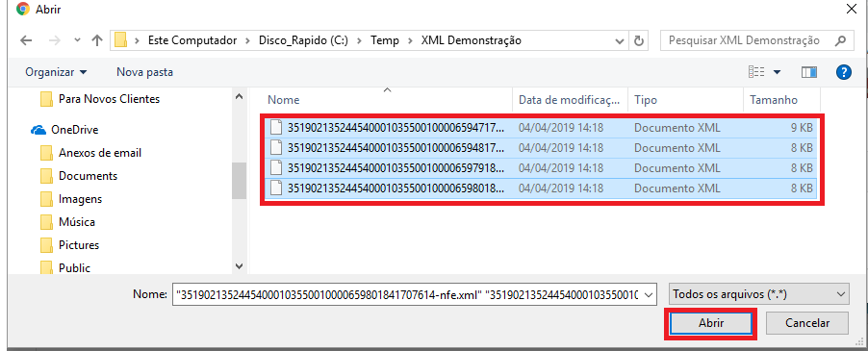Viewport: 868px width, 351px height.
Task: Click Nova pasta in the toolbar
Action: [x=144, y=72]
